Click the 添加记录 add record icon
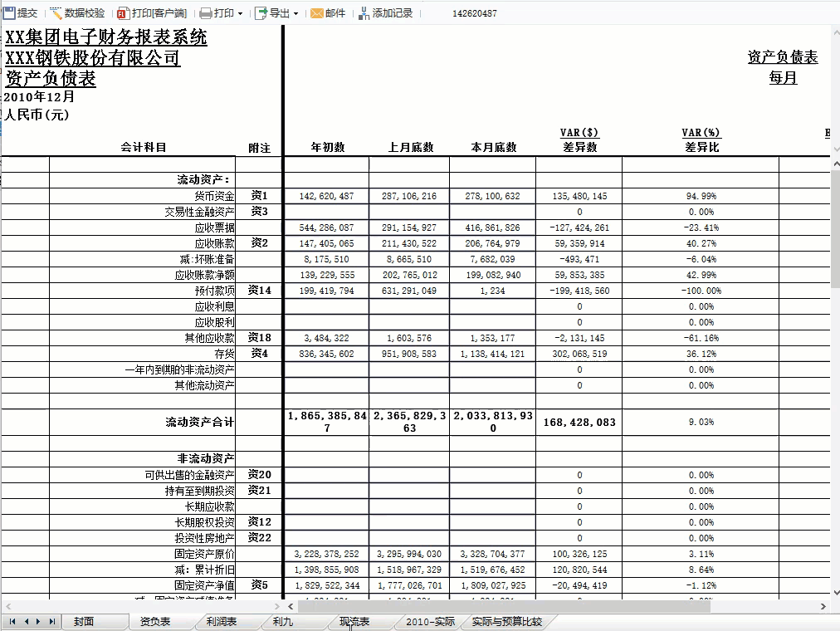This screenshot has height=631, width=840. pos(364,13)
